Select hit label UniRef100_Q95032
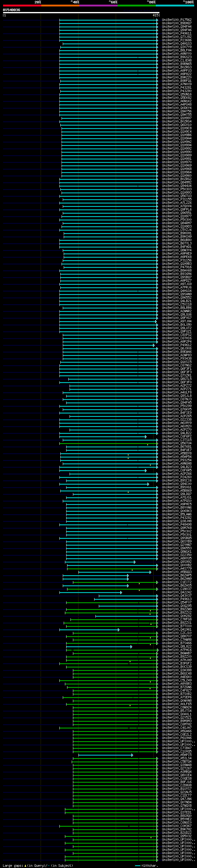This screenshot has width=197, height=868. pos(176,836)
